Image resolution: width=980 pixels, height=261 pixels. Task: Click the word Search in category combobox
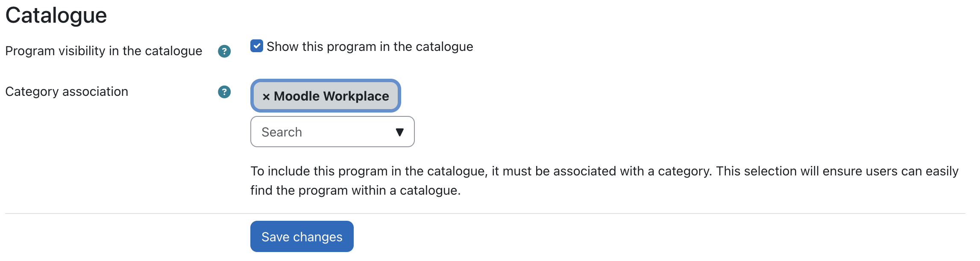click(282, 132)
